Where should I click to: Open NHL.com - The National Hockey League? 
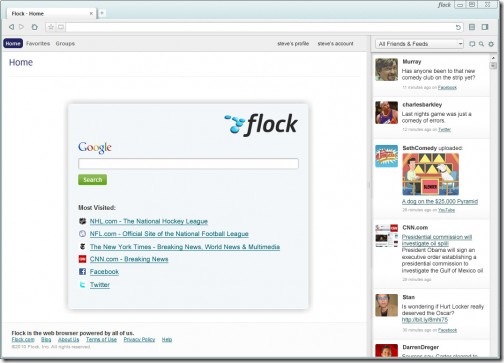pos(149,221)
